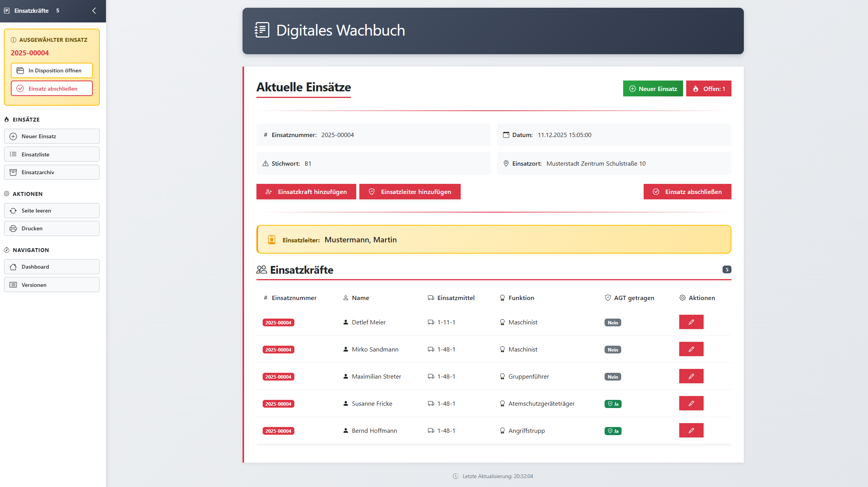Toggle AGT getragen for Mirko Sandmann
868x487 pixels.
613,349
